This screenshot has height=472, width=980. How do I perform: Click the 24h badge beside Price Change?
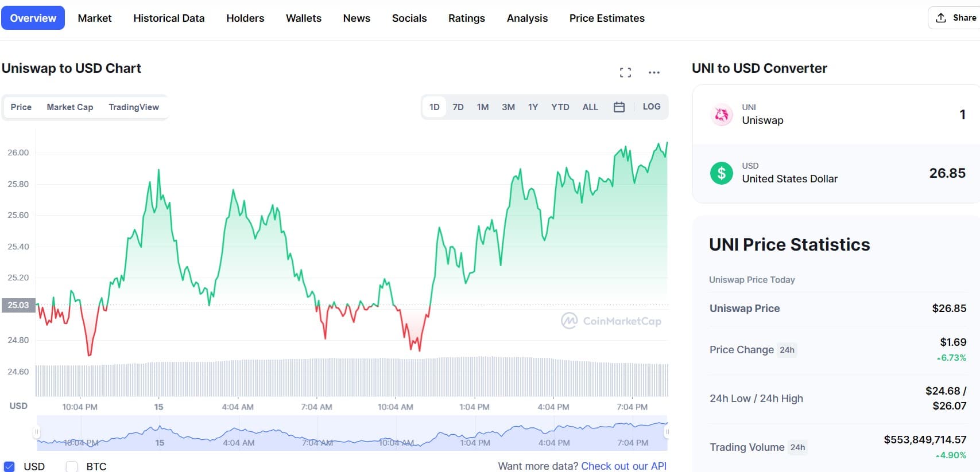[x=787, y=350]
